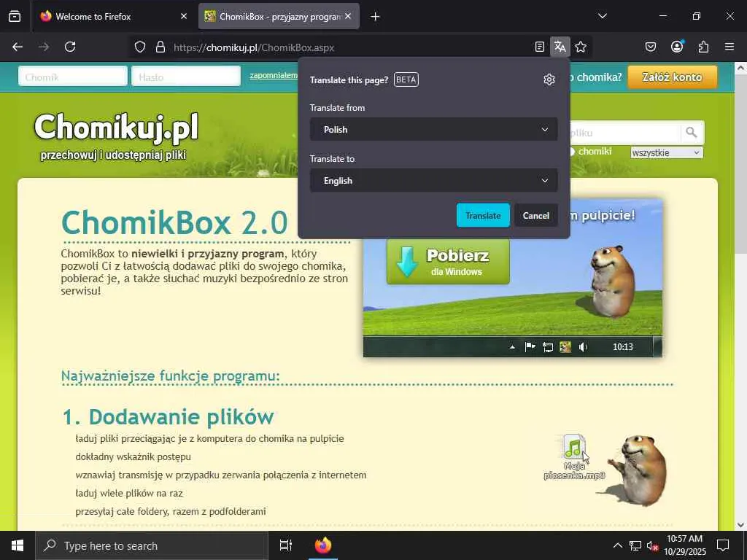Open translation settings gear icon

(549, 79)
